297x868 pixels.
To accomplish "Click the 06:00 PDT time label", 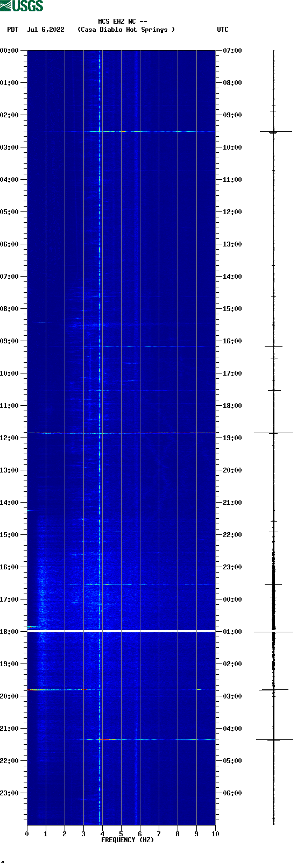I will [x=9, y=244].
